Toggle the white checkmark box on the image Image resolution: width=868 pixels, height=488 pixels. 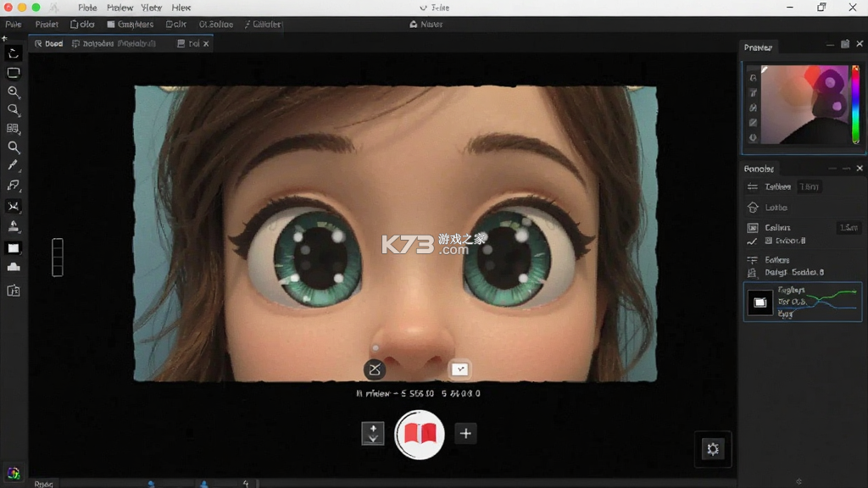[x=459, y=369]
